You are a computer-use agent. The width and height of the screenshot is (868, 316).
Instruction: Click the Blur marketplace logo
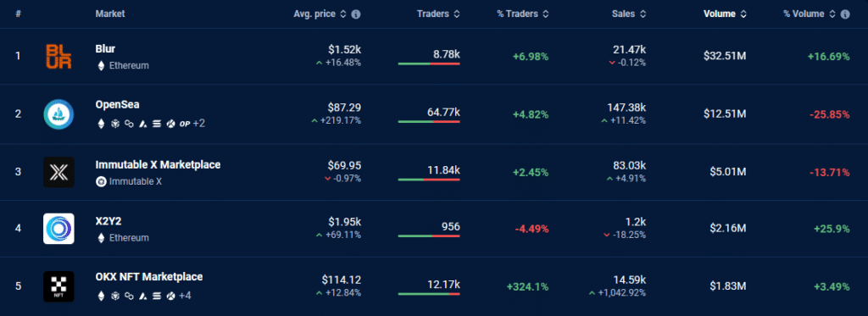tap(58, 57)
